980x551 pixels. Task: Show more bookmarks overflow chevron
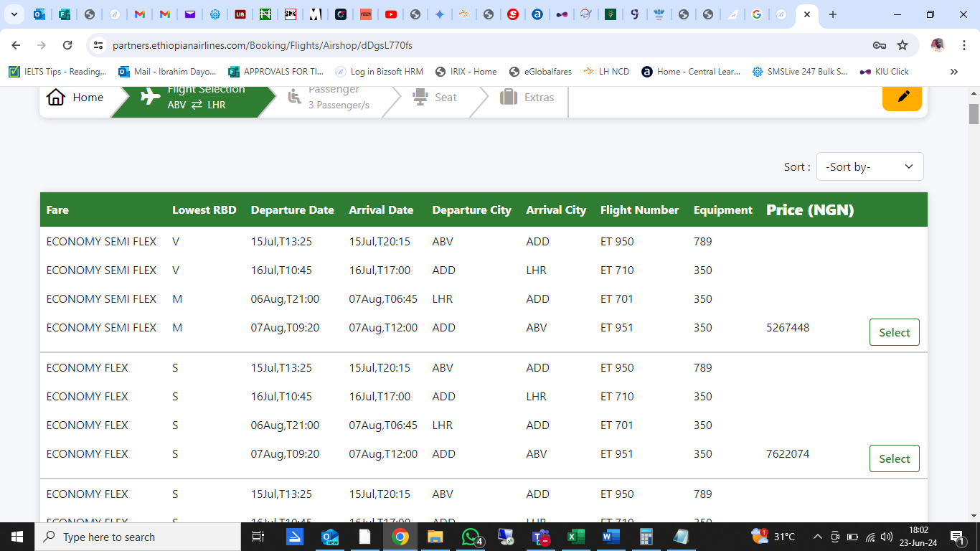coord(953,72)
